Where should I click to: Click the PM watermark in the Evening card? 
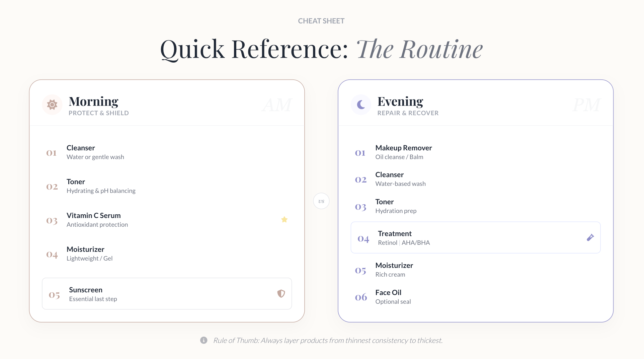586,105
